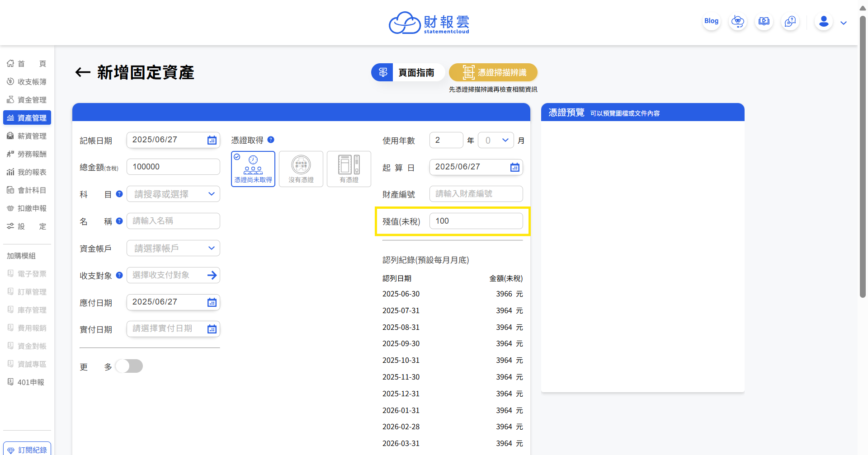Open 資誠專區 add-on module
Screen dimensions: 868x455
click(27, 364)
